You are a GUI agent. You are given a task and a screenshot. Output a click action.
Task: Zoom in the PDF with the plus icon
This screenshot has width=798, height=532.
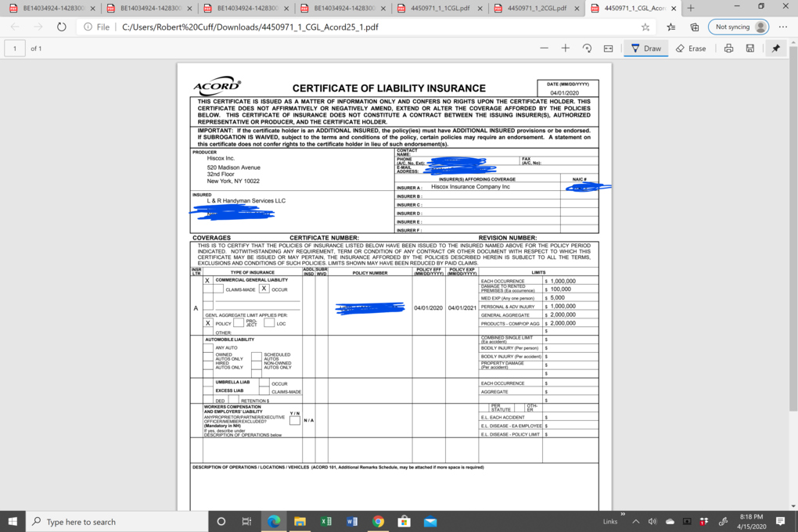coord(566,49)
